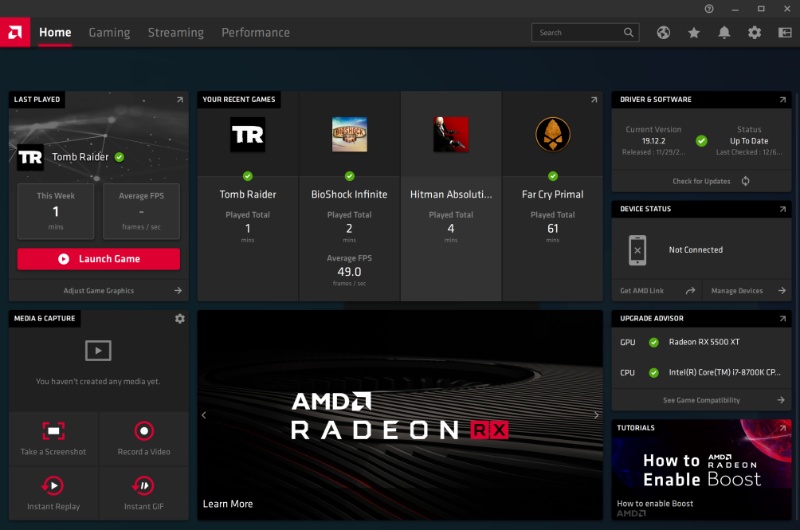This screenshot has width=800, height=530.
Task: Click the 49.0 Average FPS value
Action: pos(349,272)
